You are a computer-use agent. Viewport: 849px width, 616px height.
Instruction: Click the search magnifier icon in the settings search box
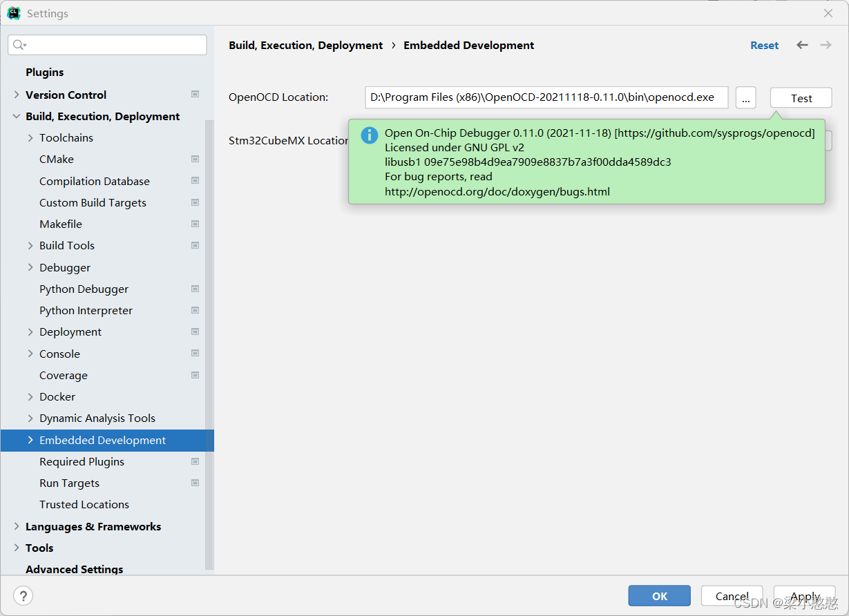[x=19, y=45]
